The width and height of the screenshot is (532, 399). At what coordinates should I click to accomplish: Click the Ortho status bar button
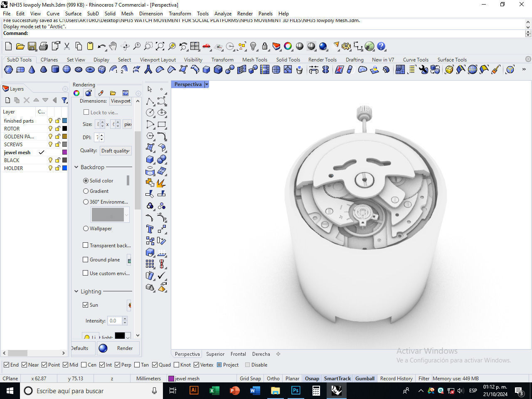tap(273, 379)
